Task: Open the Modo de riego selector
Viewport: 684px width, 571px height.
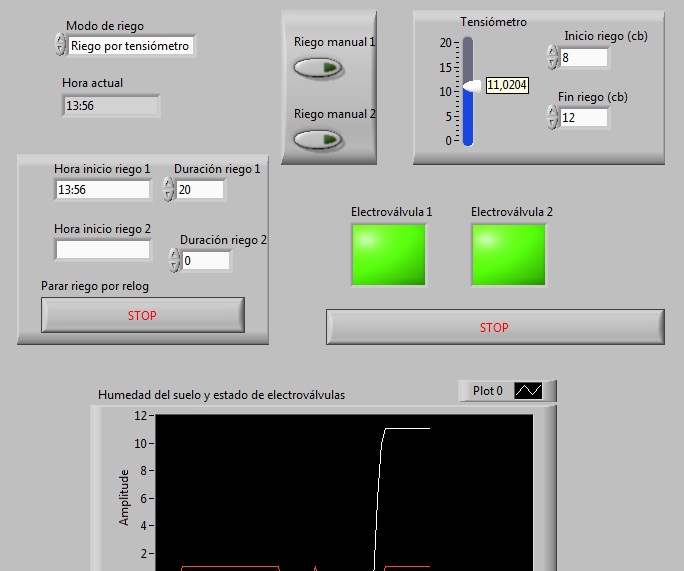Action: coord(131,46)
